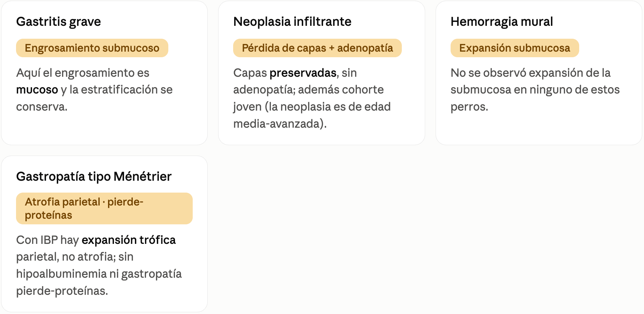The image size is (644, 314).
Task: Click the Neoplasia infiltrante heading
Action: [x=292, y=22]
